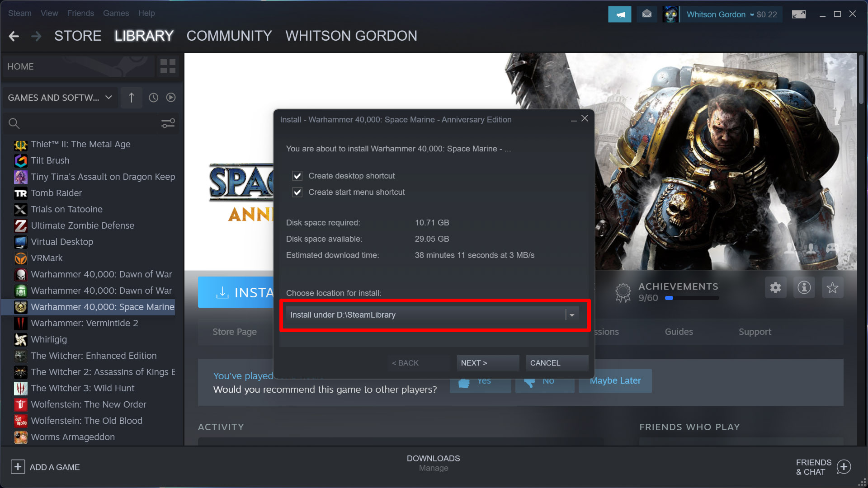Click the game settings gear icon

click(775, 288)
